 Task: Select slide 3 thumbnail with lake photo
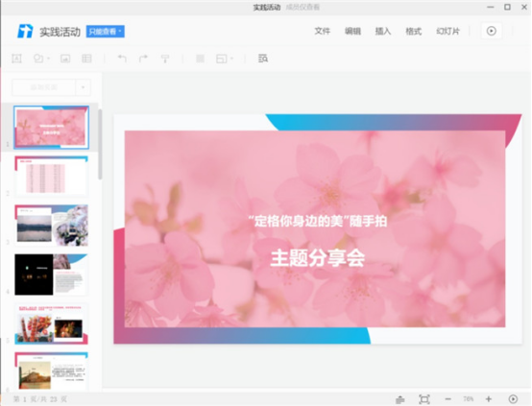[x=51, y=226]
